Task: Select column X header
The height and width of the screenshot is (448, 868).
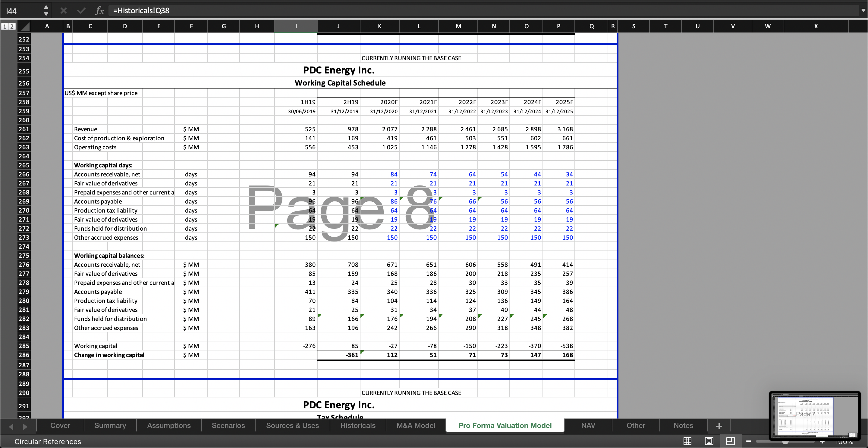Action: pyautogui.click(x=816, y=26)
